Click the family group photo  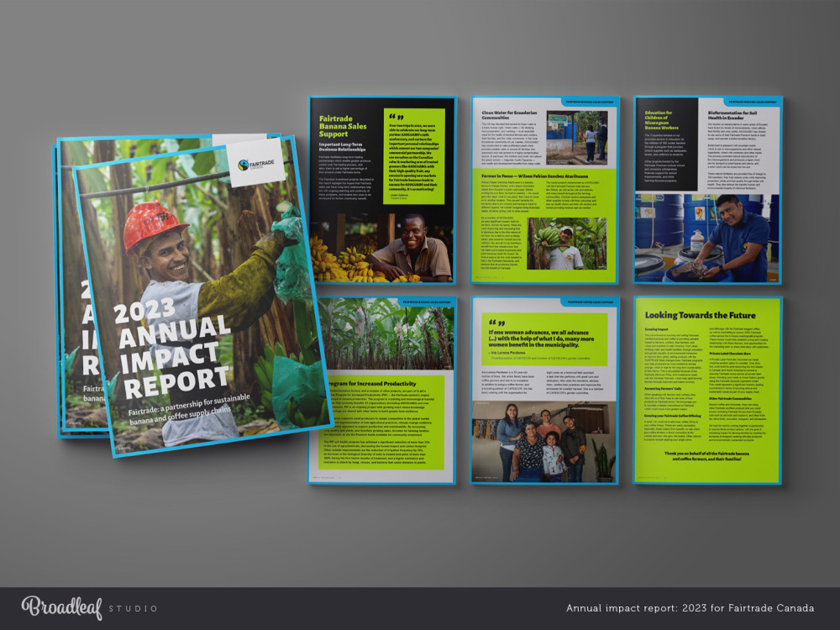[x=544, y=442]
